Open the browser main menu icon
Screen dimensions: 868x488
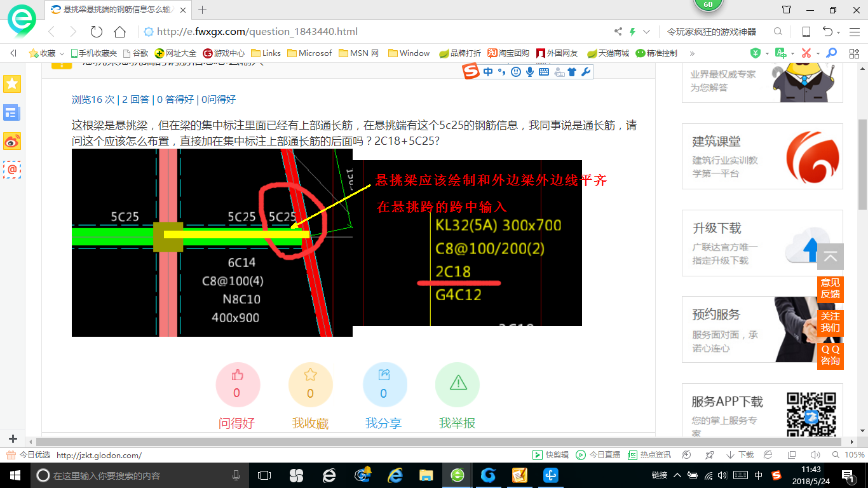pyautogui.click(x=853, y=32)
